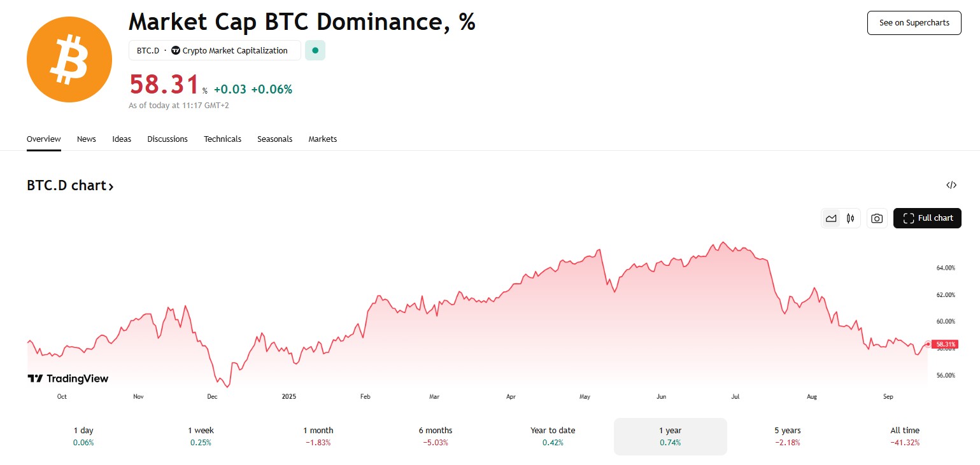Click the Market Cap BTC Dominance title
The height and width of the screenshot is (465, 980).
(302, 22)
